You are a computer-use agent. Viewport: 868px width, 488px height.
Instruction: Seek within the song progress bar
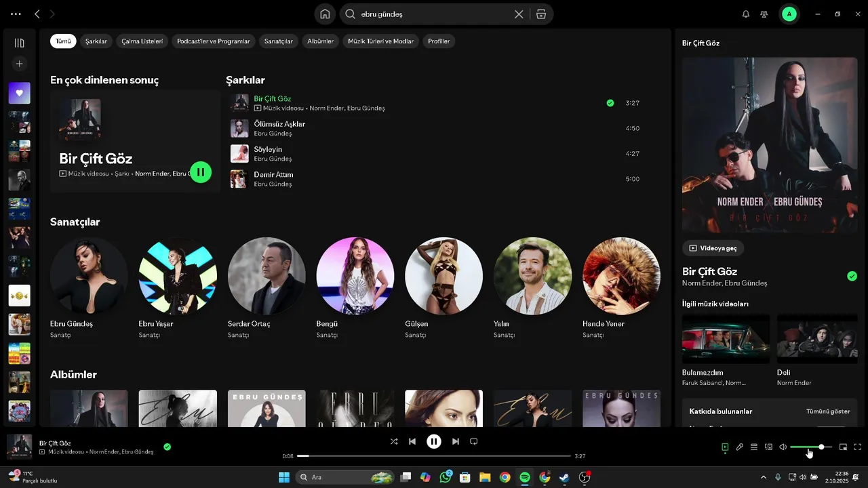tap(434, 456)
